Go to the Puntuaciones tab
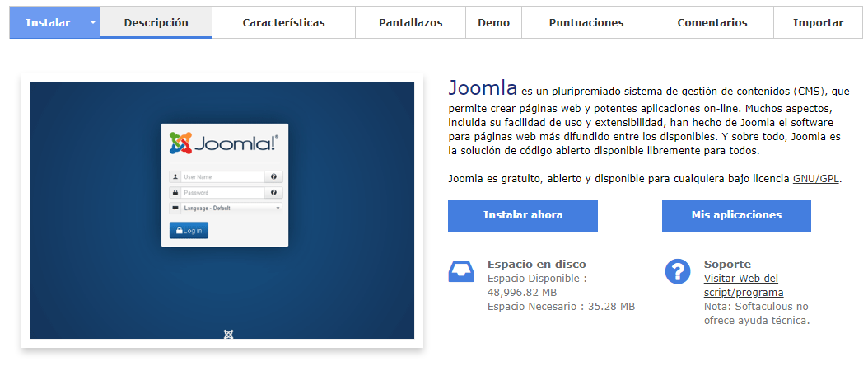The height and width of the screenshot is (371, 868). pos(586,23)
